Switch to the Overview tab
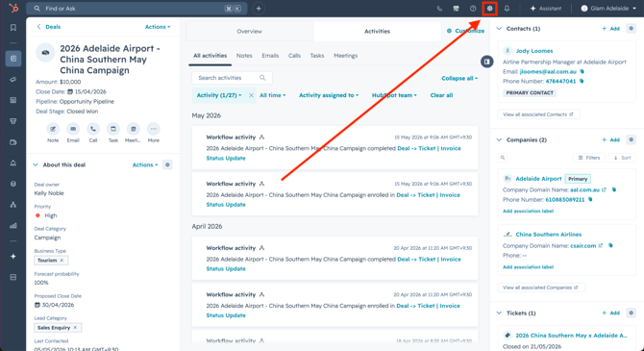Screen dimensions: 644x351 coord(249,31)
